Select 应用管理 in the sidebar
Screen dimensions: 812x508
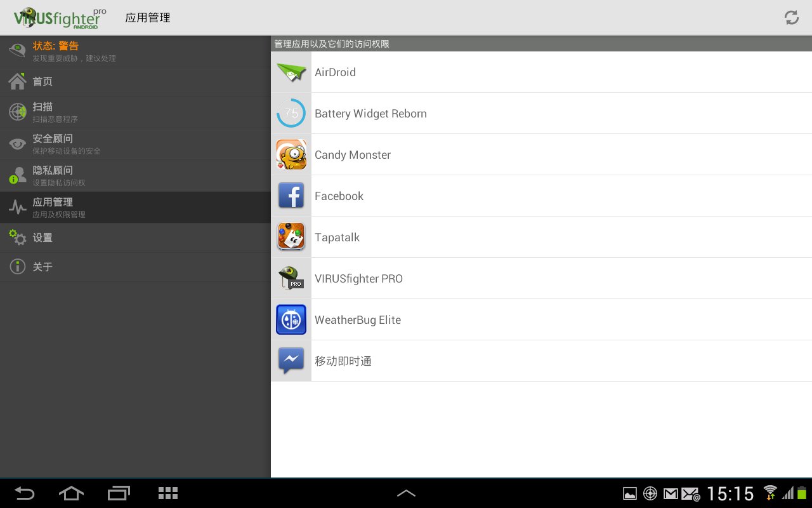[135, 208]
